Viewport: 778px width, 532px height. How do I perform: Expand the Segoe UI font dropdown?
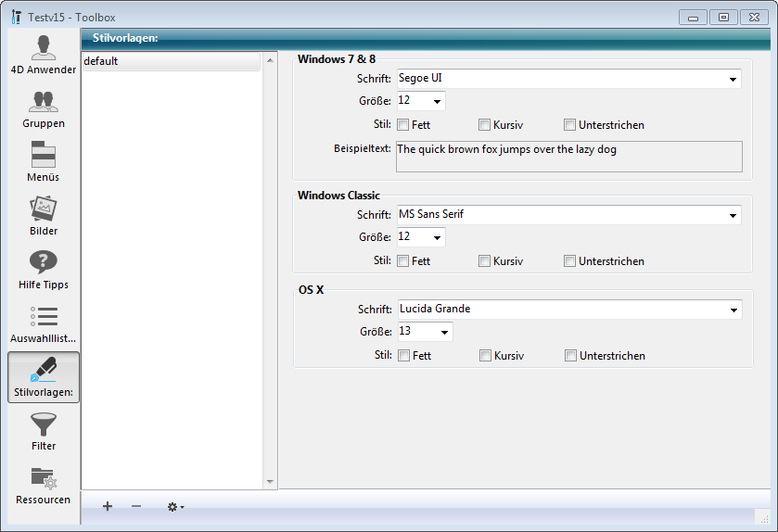(x=733, y=79)
